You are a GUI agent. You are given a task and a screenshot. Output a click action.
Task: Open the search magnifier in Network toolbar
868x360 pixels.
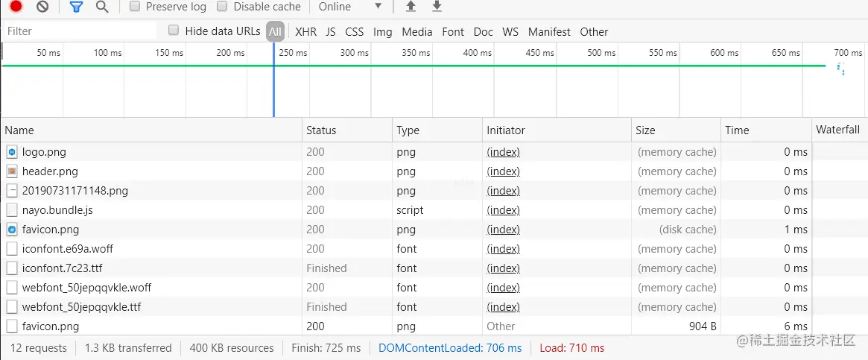click(102, 7)
